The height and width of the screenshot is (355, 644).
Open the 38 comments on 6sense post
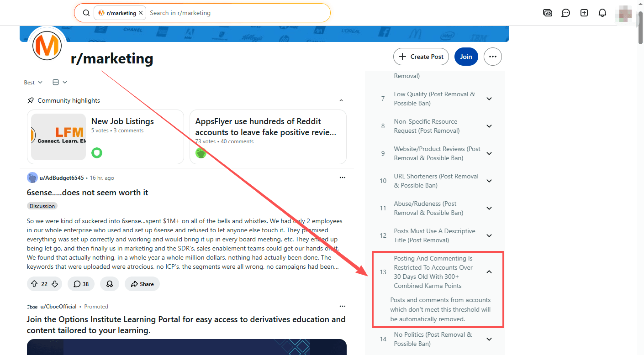[81, 284]
